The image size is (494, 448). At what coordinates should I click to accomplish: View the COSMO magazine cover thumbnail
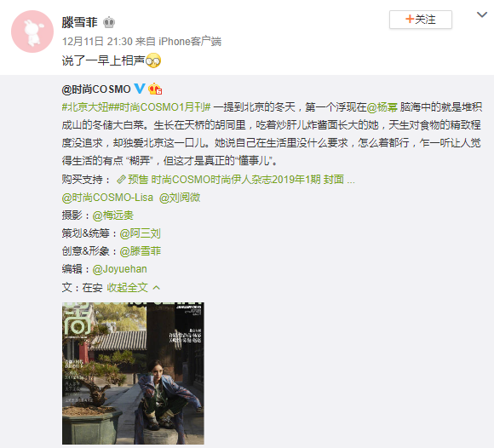click(x=133, y=373)
